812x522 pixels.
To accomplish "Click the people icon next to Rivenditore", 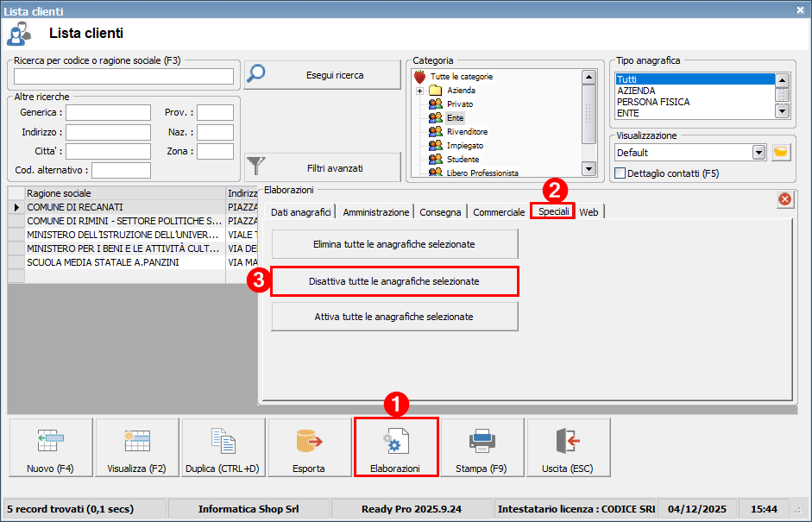I will [x=436, y=131].
